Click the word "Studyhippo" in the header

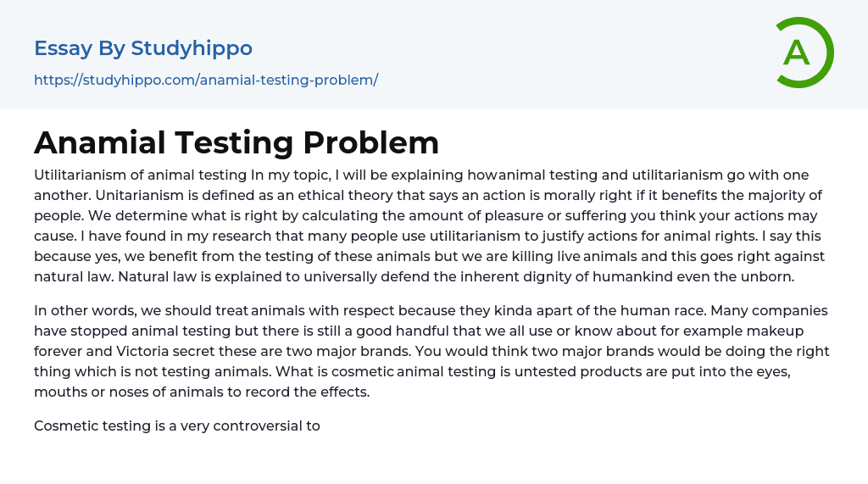click(192, 48)
